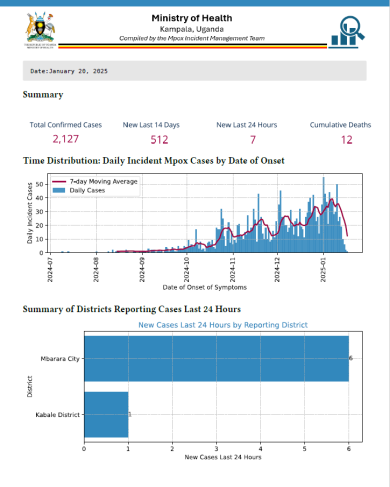Viewport: 390px width, 487px height.
Task: Click the Kabale District bar
Action: click(x=106, y=414)
